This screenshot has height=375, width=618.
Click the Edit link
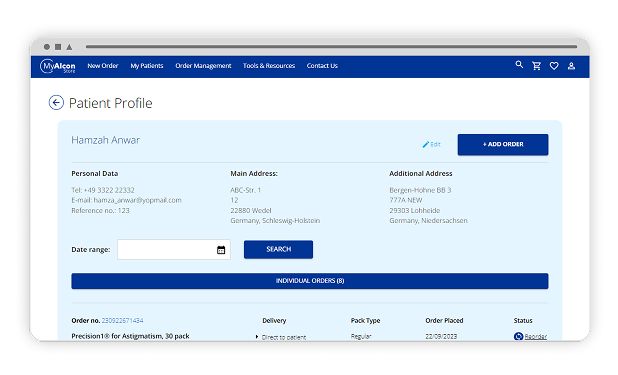[436, 145]
